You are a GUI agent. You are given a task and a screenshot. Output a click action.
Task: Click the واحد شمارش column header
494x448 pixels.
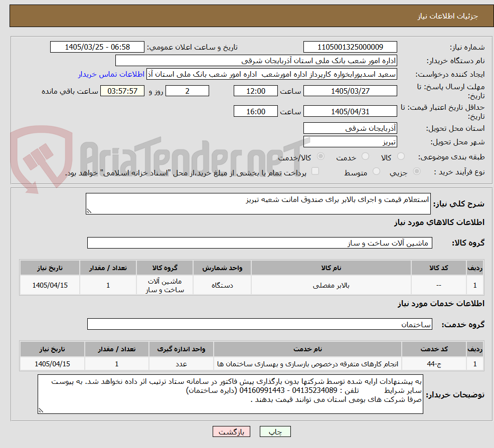pyautogui.click(x=222, y=268)
